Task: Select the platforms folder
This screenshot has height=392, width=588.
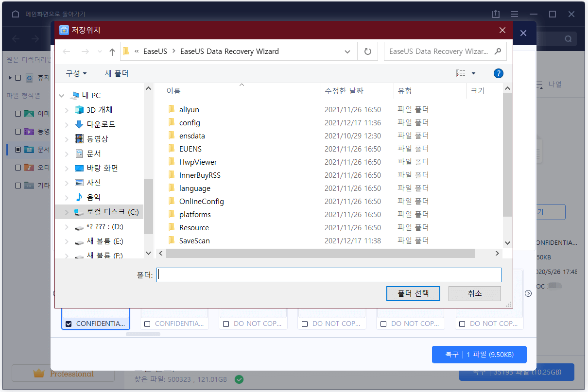Action: click(x=195, y=215)
